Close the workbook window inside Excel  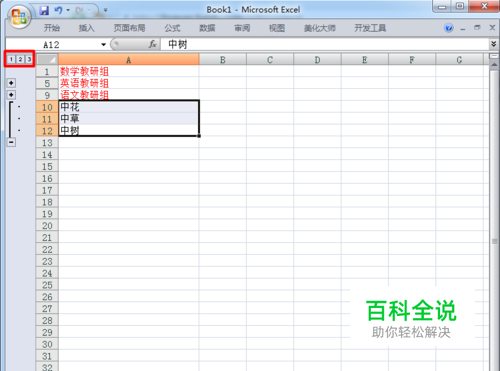click(x=492, y=28)
